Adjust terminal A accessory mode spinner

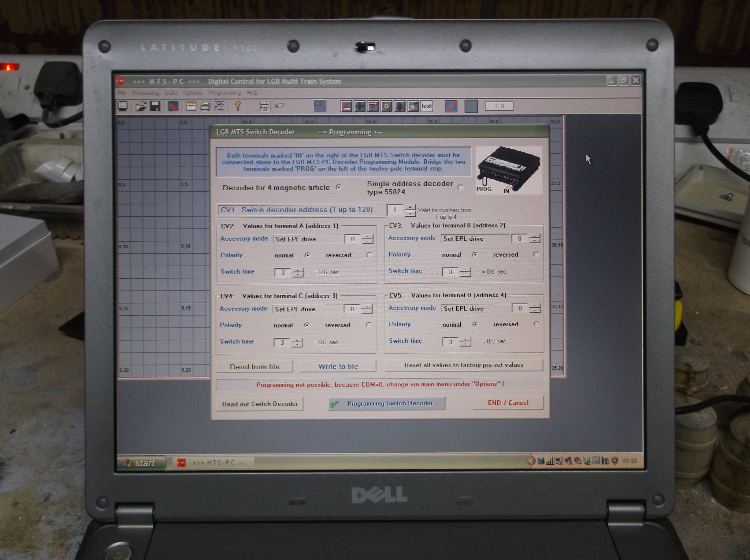click(x=368, y=239)
